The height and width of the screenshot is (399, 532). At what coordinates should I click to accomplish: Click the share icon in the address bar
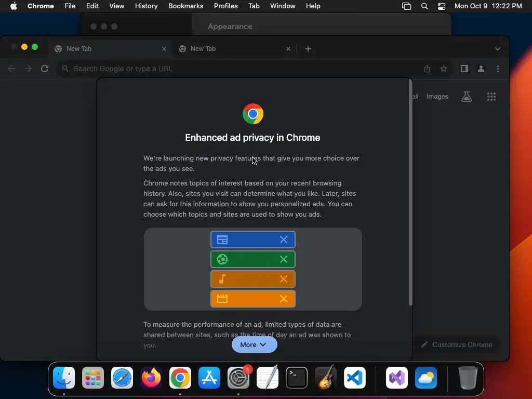tap(427, 69)
